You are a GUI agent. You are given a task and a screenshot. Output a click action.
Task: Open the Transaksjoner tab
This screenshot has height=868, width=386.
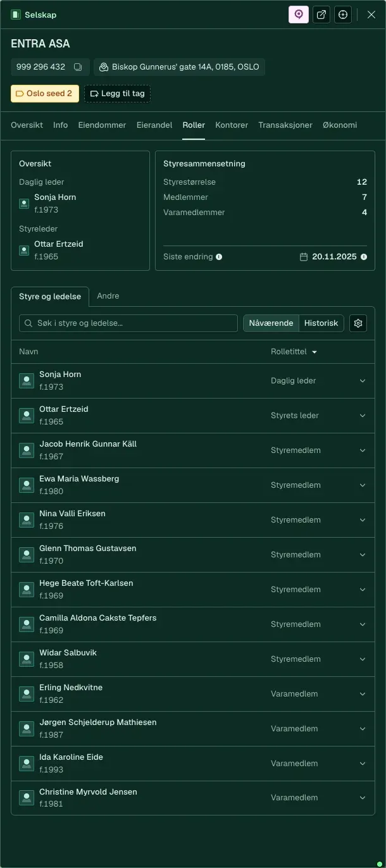(x=285, y=125)
